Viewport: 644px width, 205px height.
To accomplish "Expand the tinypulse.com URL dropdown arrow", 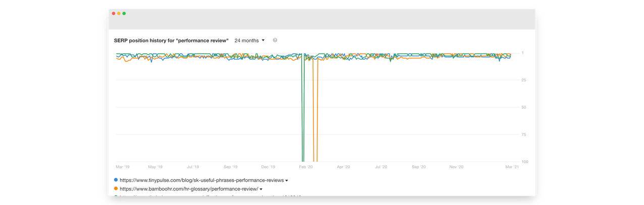I will pyautogui.click(x=287, y=181).
